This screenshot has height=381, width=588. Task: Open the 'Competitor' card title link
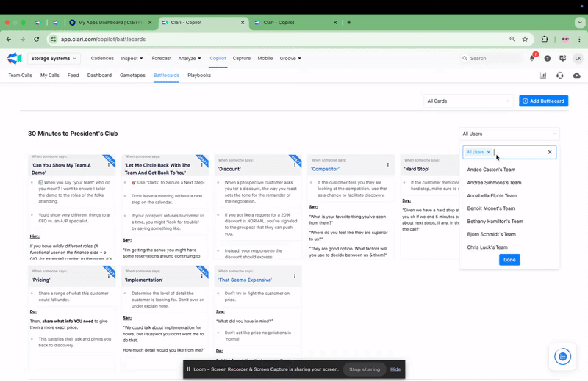point(325,169)
